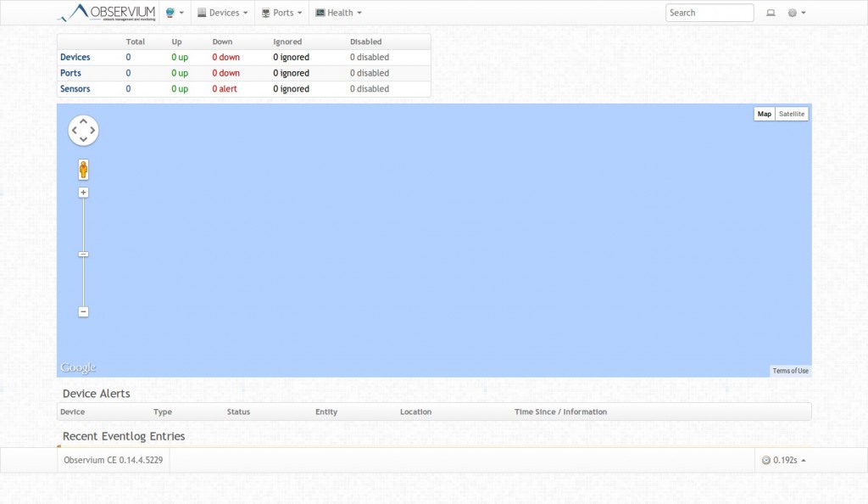Screen dimensions: 868x504
Task: Click the Ports menu network icon
Action: 266,12
